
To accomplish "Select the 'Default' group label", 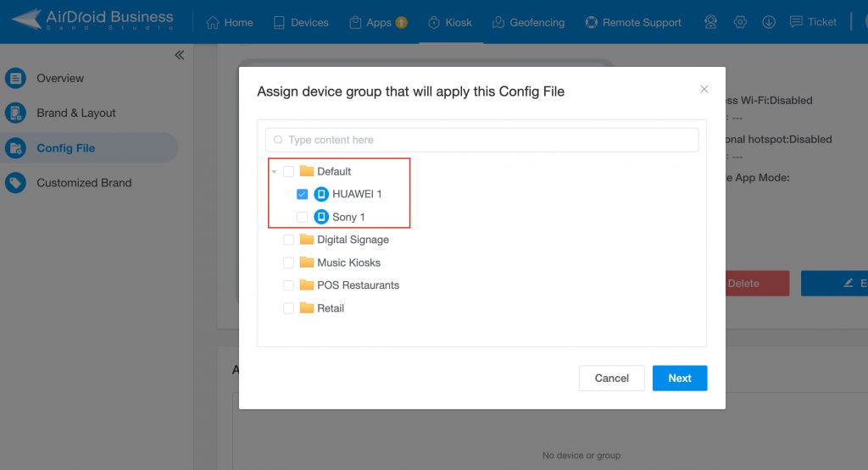I will (334, 171).
